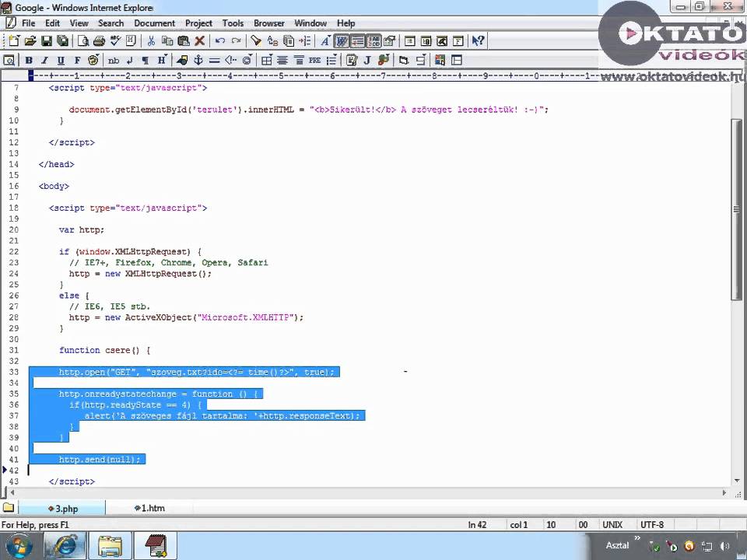Toggle the Output window

coord(442,41)
